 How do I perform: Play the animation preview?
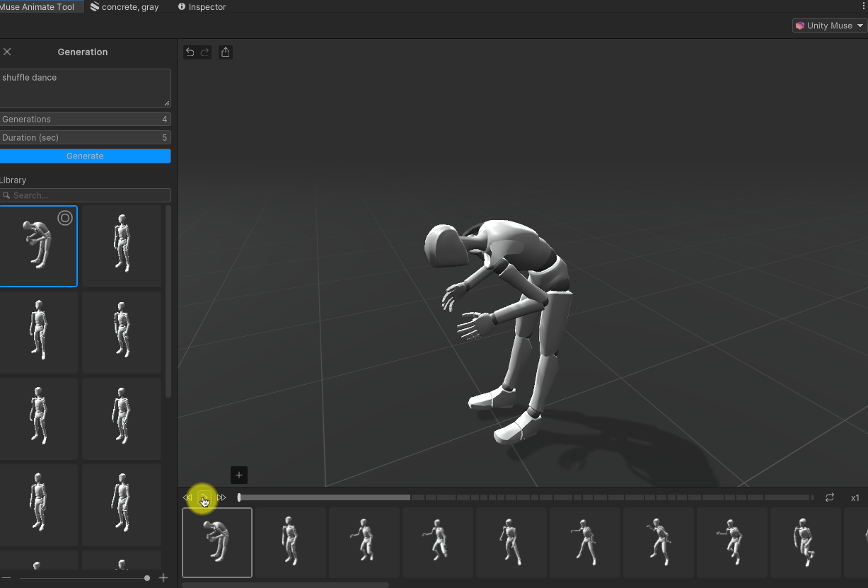[x=204, y=497]
